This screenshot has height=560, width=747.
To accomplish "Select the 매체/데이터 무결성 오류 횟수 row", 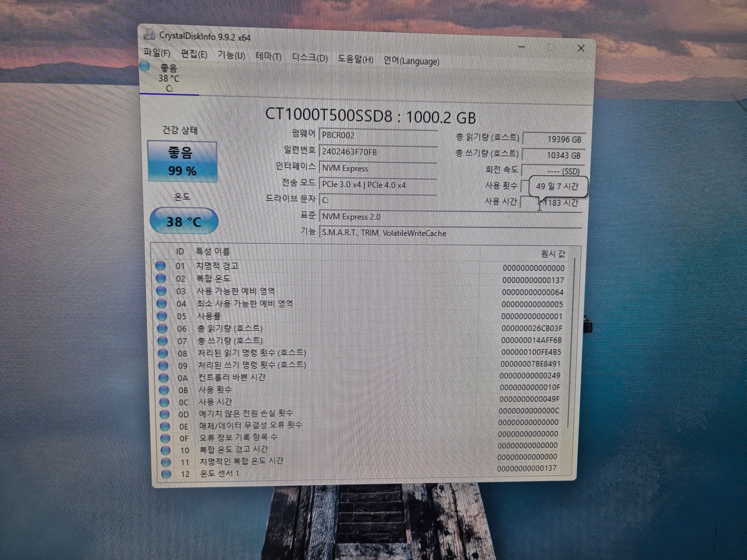I will [359, 425].
